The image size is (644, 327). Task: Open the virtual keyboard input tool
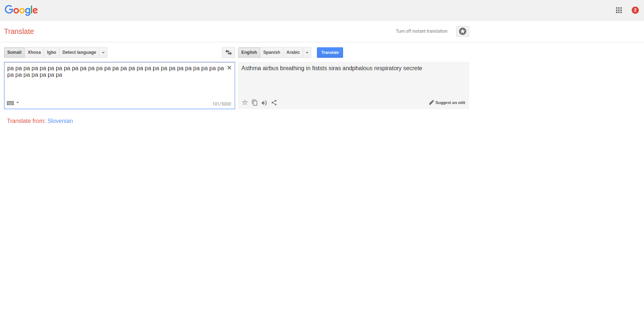(x=10, y=103)
